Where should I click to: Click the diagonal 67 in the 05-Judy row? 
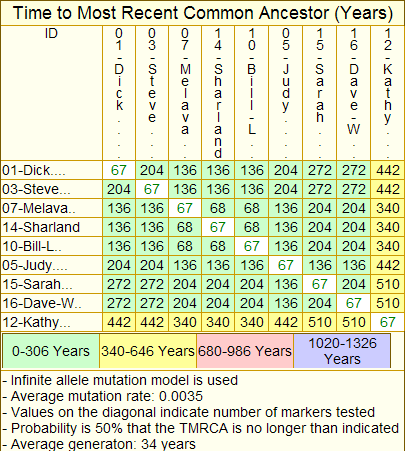[286, 265]
